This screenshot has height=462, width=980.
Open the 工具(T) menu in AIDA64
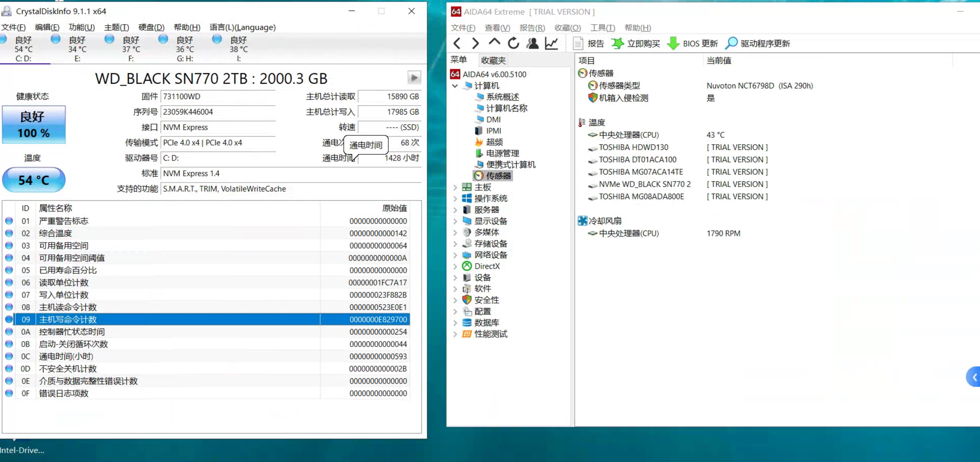603,28
